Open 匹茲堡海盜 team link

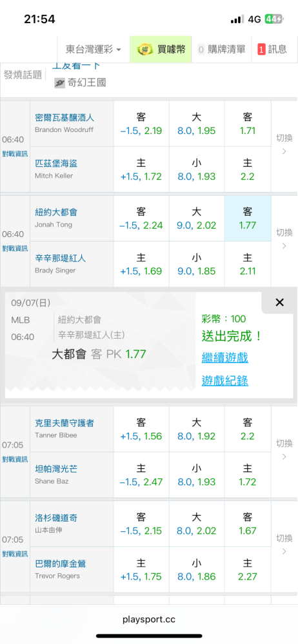coord(56,164)
